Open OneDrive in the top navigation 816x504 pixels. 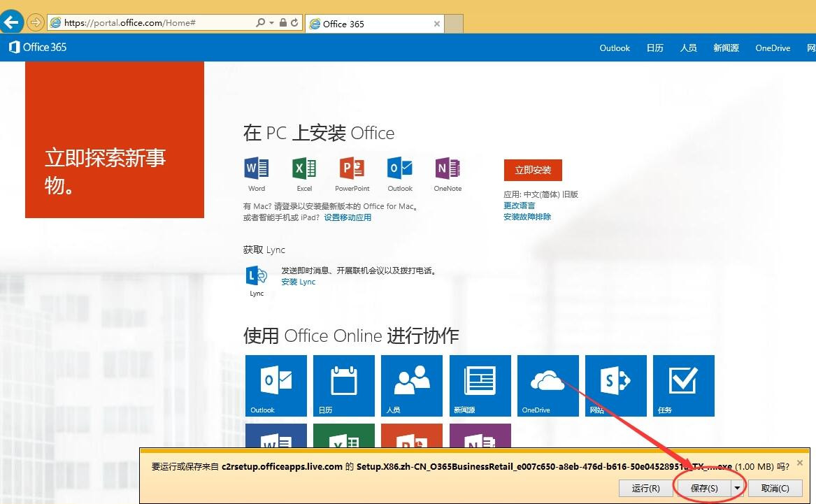tap(773, 48)
